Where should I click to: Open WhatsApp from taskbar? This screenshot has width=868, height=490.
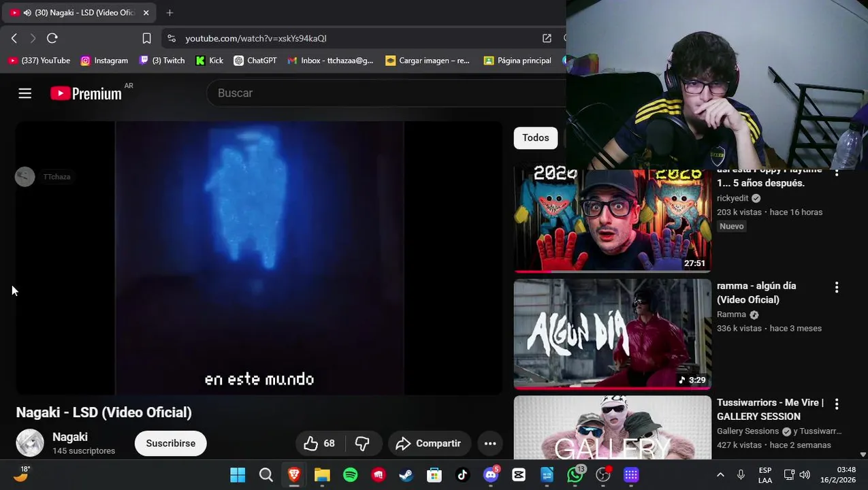tap(575, 475)
